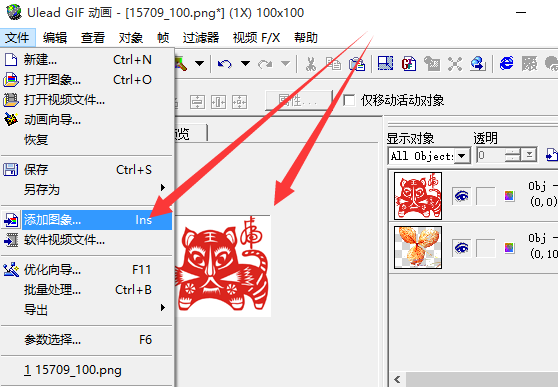Open recent file 15709_100.png
Screen dimensions: 558x387
86,370
